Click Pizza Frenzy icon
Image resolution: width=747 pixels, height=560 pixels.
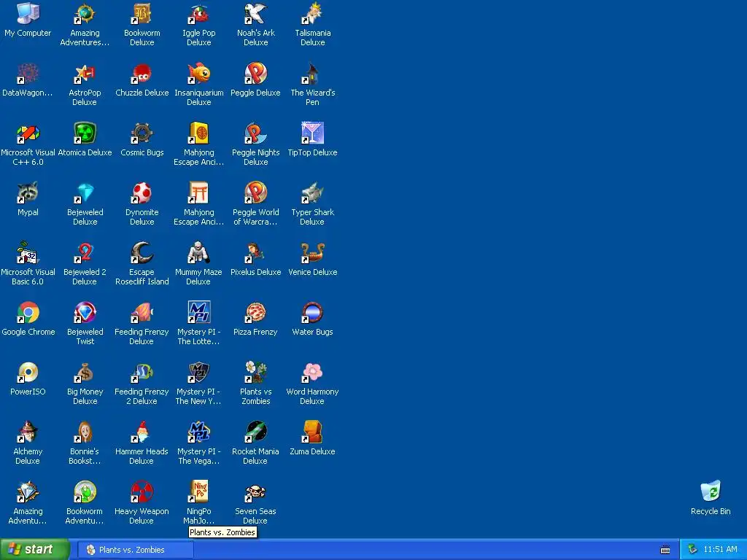coord(255,313)
